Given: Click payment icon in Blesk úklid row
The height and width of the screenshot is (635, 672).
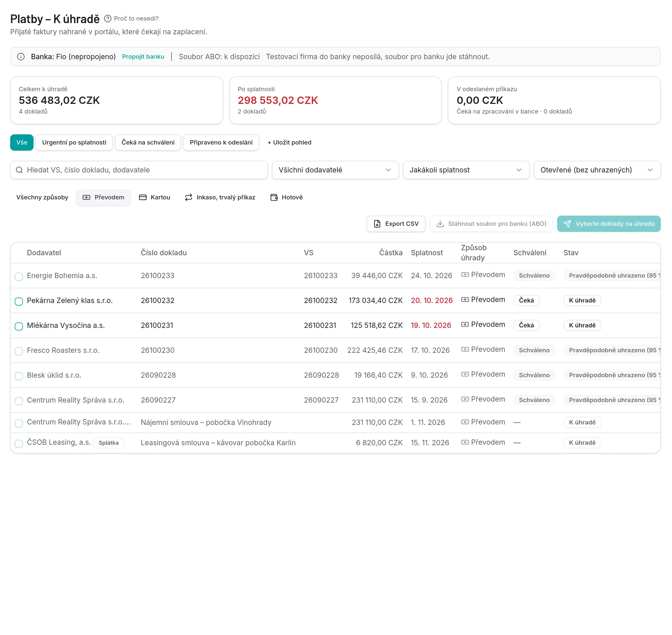Looking at the screenshot, I should coord(465,374).
